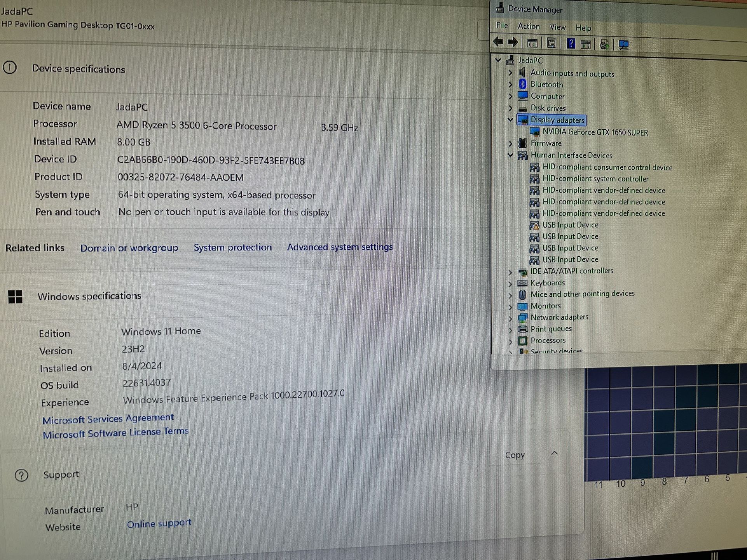
Task: Click the info icon beside Device specifications
Action: 10,68
